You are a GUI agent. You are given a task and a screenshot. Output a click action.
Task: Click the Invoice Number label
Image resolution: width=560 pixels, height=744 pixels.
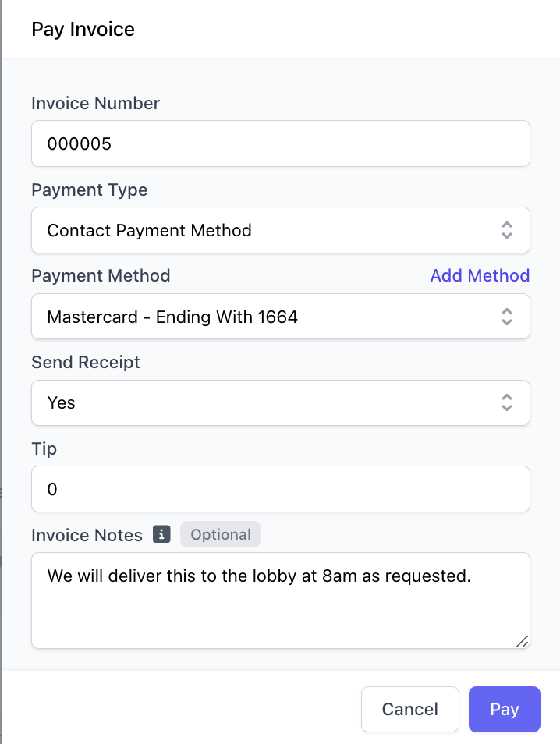tap(95, 104)
